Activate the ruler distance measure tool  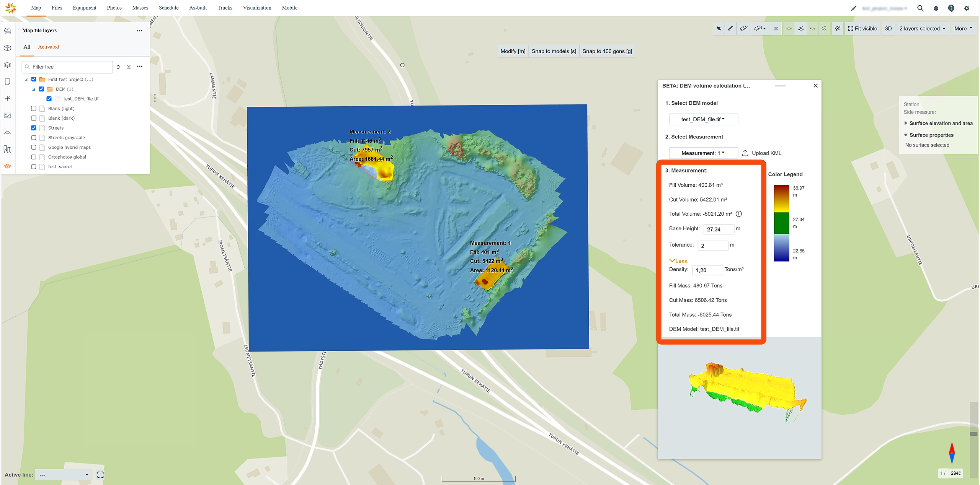731,29
